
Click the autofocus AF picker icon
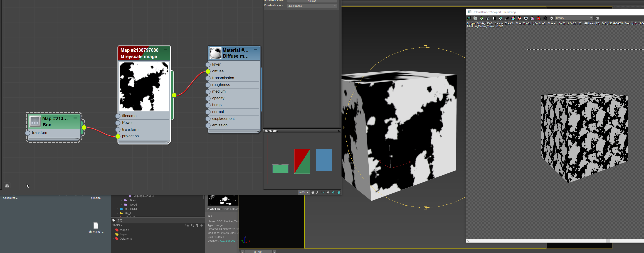tap(507, 18)
